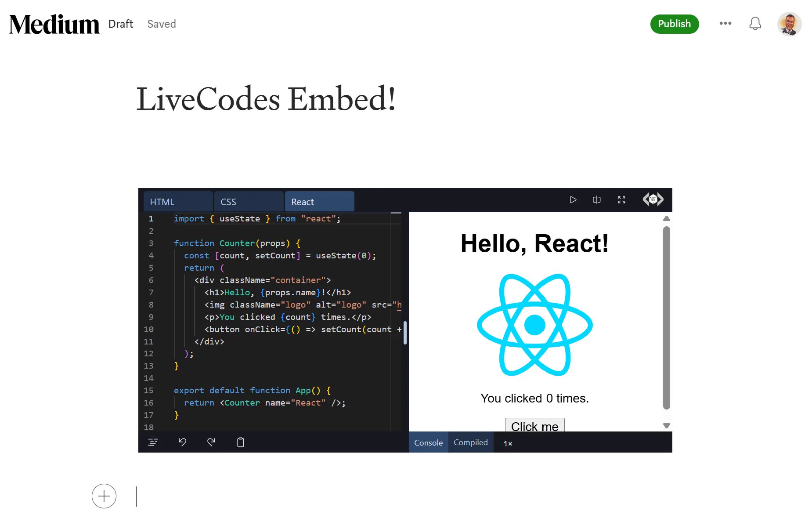Click the result pane vertical scrollbar thumb
812x522 pixels.
667,318
